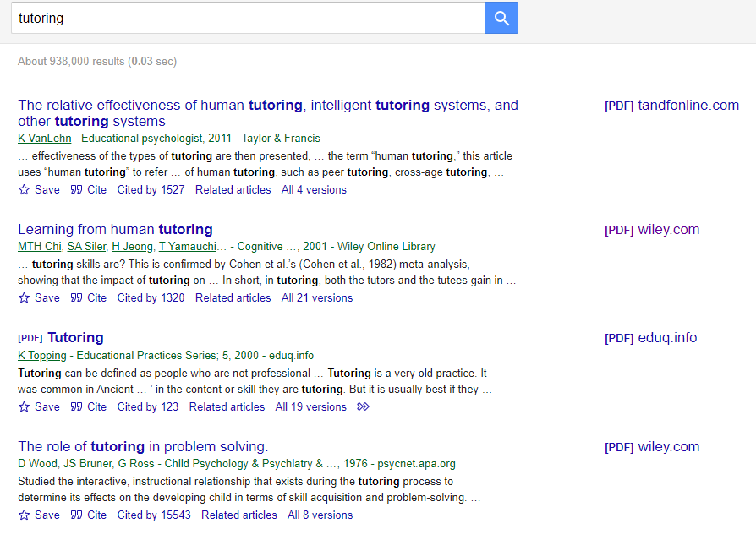Save the VanLehn article using the star icon
The image size is (756, 540).
pyautogui.click(x=25, y=189)
